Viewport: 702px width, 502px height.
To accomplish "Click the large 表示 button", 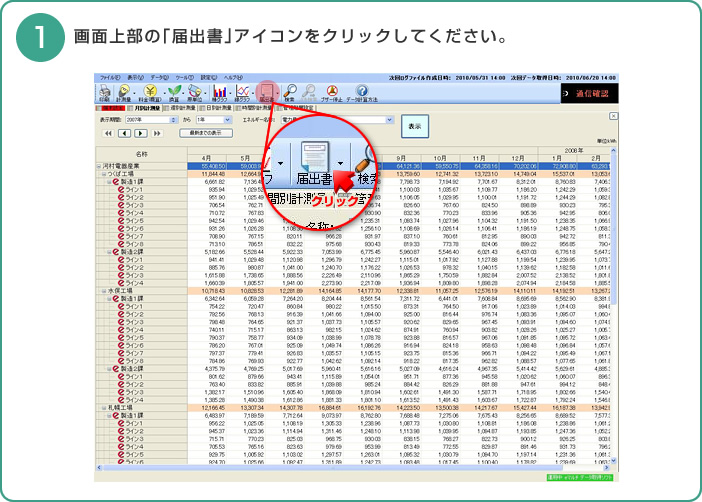I will tap(415, 126).
